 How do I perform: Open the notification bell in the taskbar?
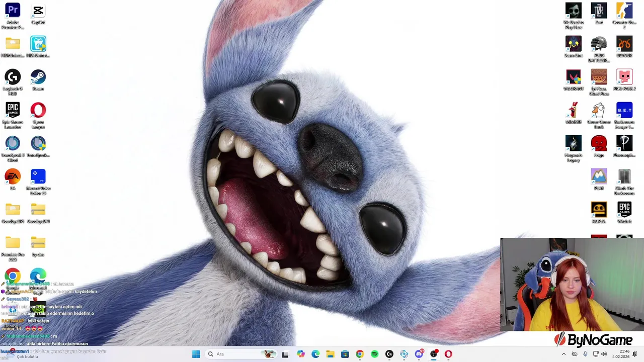tap(635, 354)
